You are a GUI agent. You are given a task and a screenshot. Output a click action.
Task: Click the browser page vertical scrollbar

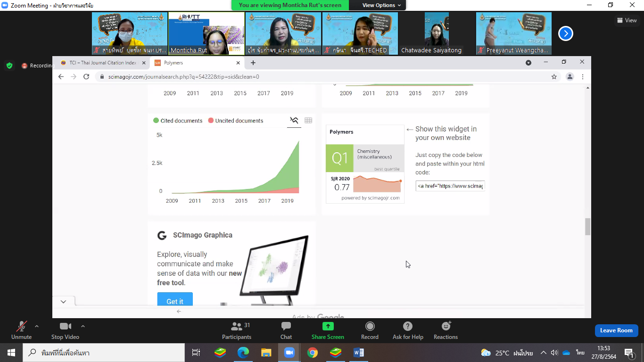(587, 227)
